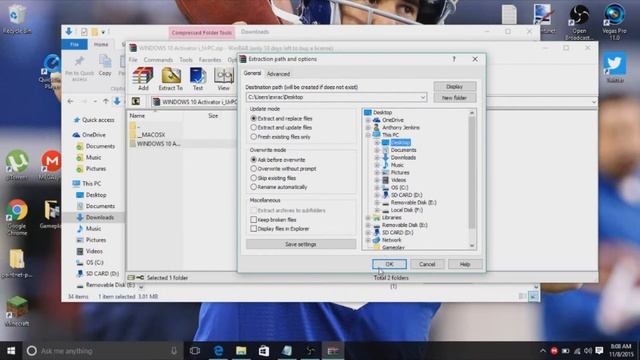Image resolution: width=640 pixels, height=360 pixels.
Task: Expand OneDrive node in folder tree
Action: click(368, 120)
